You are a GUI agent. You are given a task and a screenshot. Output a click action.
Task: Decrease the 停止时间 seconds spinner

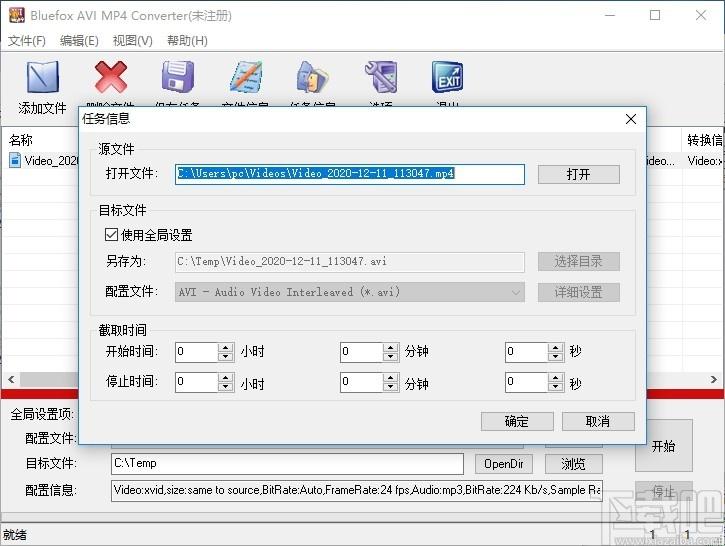(x=555, y=388)
